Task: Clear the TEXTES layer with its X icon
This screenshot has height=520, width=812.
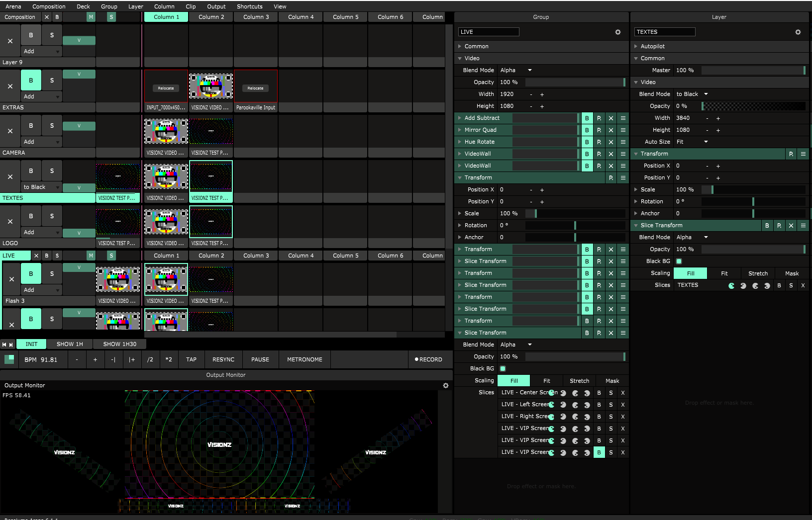Action: coord(10,176)
